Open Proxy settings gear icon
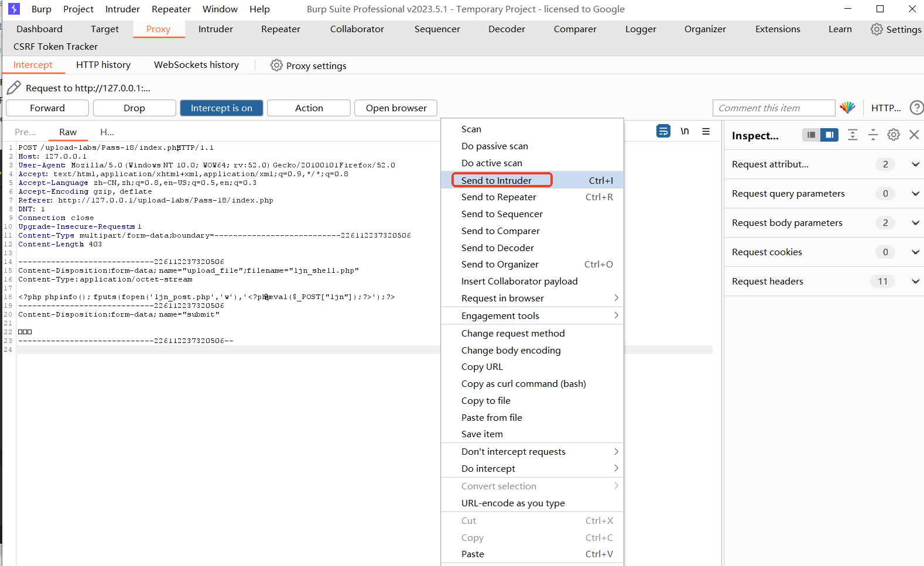The image size is (924, 566). click(x=276, y=66)
